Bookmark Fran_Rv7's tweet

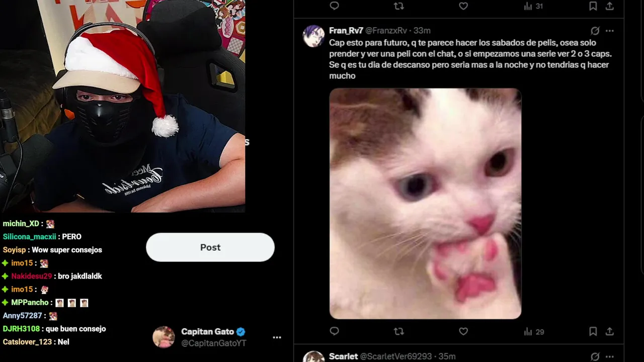593,331
